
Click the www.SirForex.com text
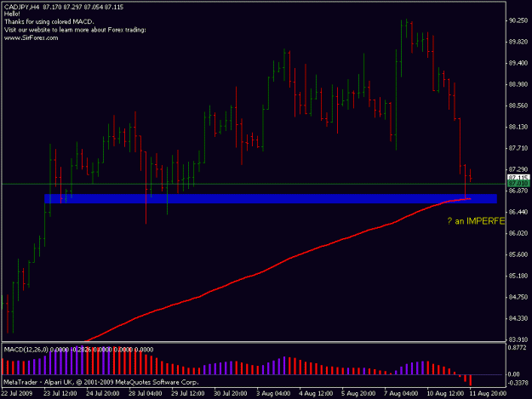[31, 38]
